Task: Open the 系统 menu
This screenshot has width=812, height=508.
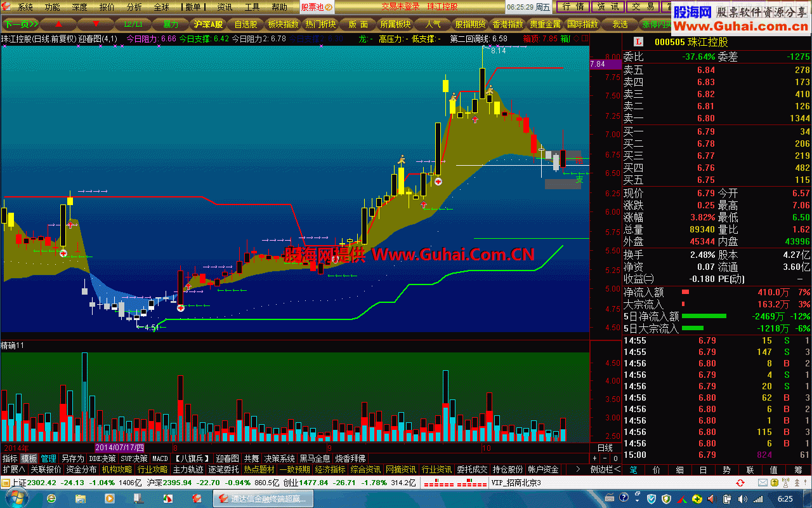Action: [x=25, y=7]
